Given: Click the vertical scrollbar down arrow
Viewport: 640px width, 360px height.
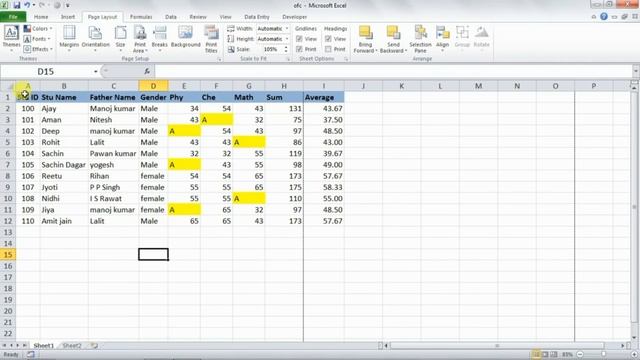Looking at the screenshot, I should tap(634, 338).
